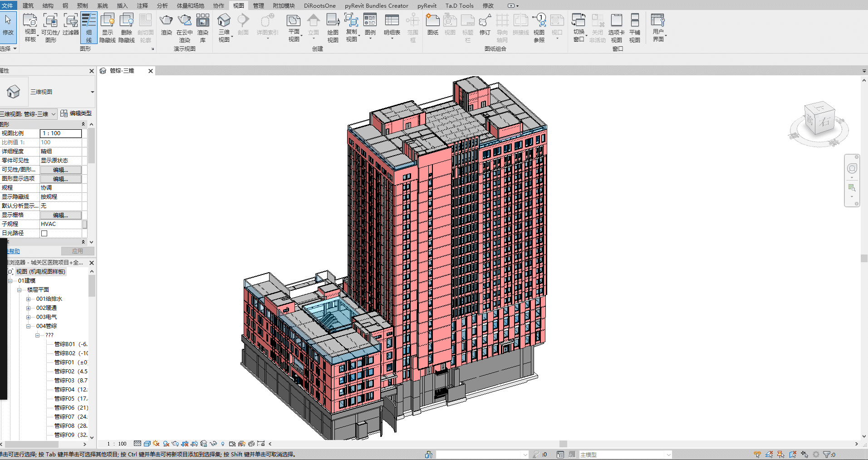
Task: Click the 子规程 HVAC value field
Action: [61, 224]
